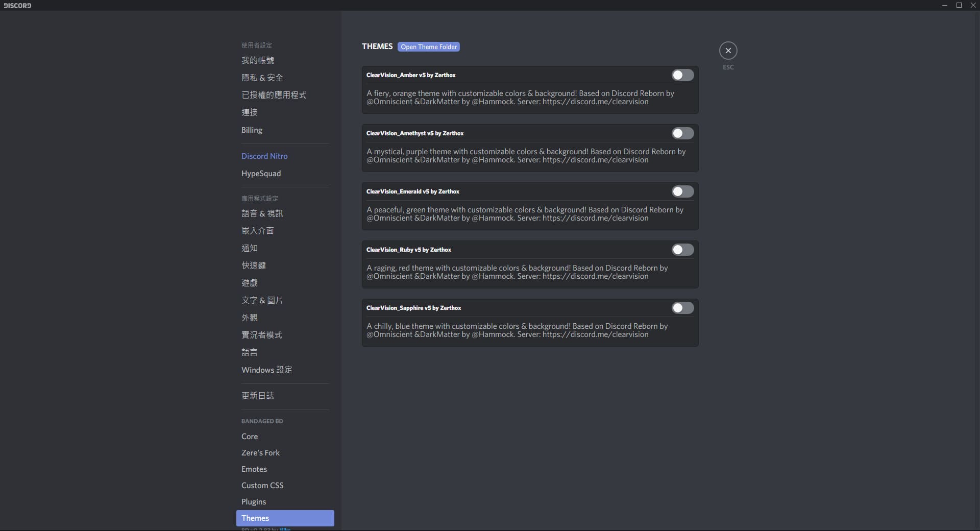Screen dimensions: 980x531
Task: Click the Discord logo in the title bar
Action: [x=17, y=5]
